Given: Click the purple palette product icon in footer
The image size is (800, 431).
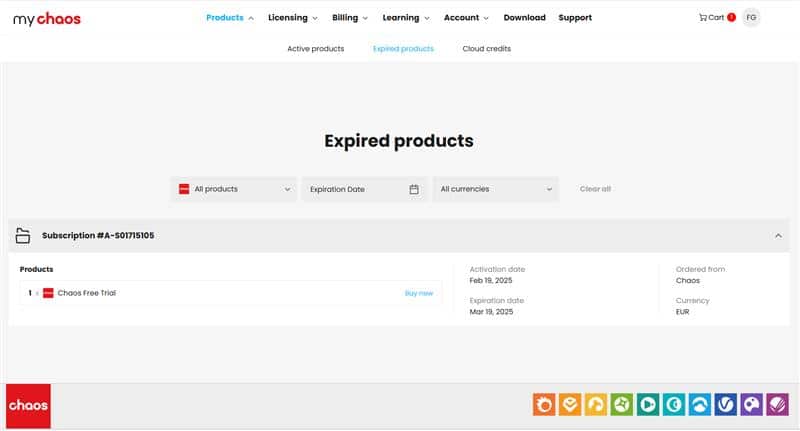Looking at the screenshot, I should tap(751, 404).
